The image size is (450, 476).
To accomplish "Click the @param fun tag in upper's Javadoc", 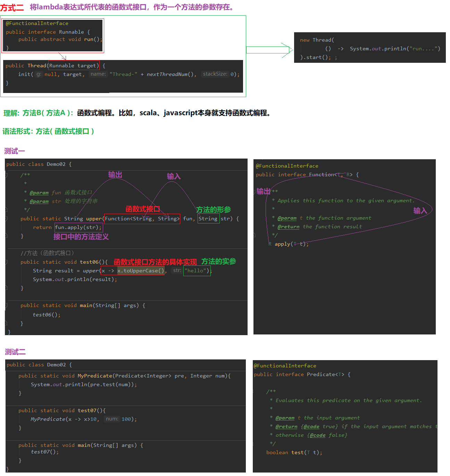I will coord(39,193).
